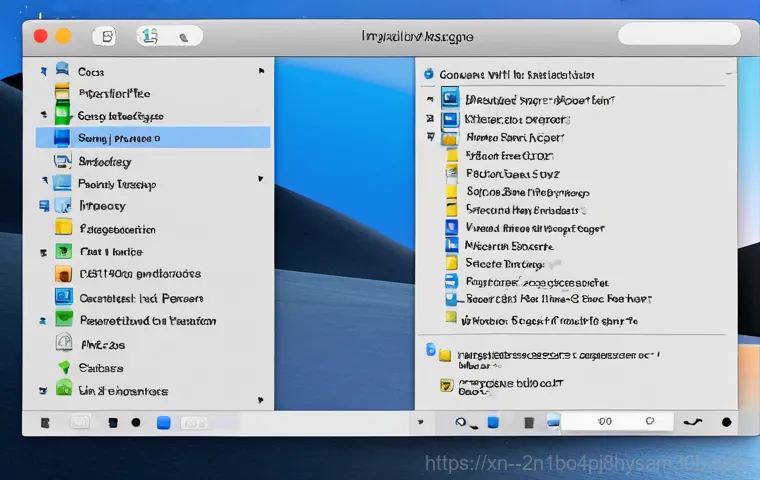The width and height of the screenshot is (760, 480).
Task: Click the light rectangular button in the bottom bar
Action: [80, 422]
